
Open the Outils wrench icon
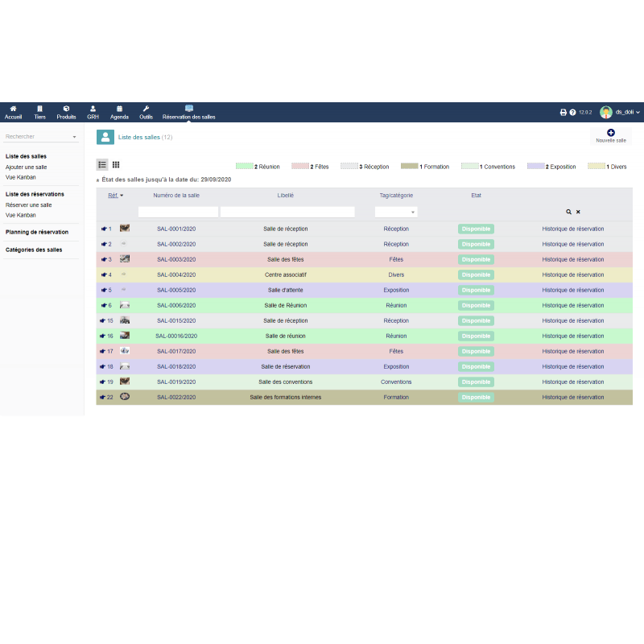(x=146, y=109)
